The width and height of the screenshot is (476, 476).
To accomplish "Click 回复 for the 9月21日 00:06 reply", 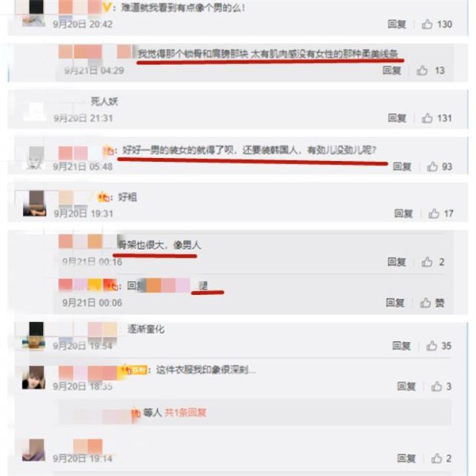I will coord(395,303).
